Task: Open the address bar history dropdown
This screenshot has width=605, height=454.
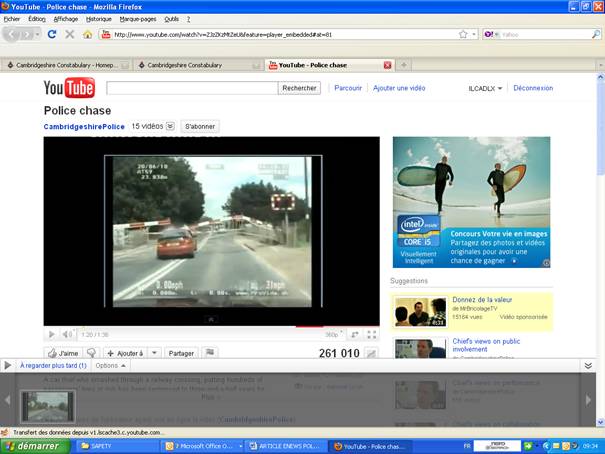Action: 474,34
